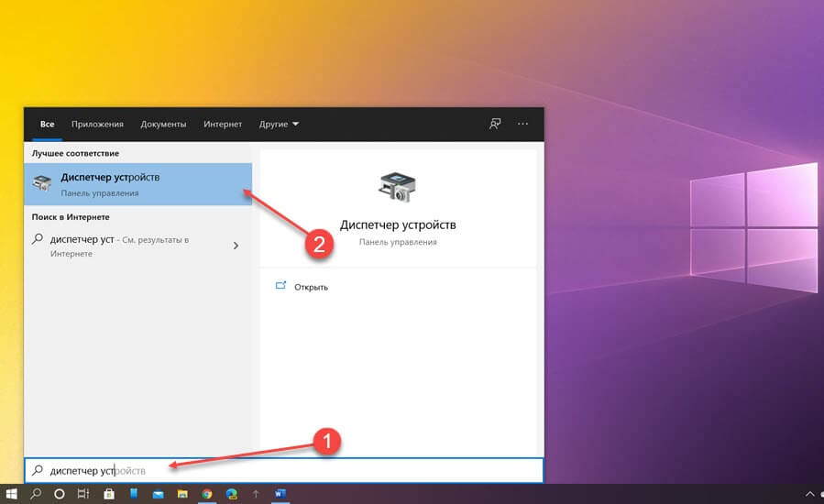Click large Device Manager preview icon

coord(397,187)
